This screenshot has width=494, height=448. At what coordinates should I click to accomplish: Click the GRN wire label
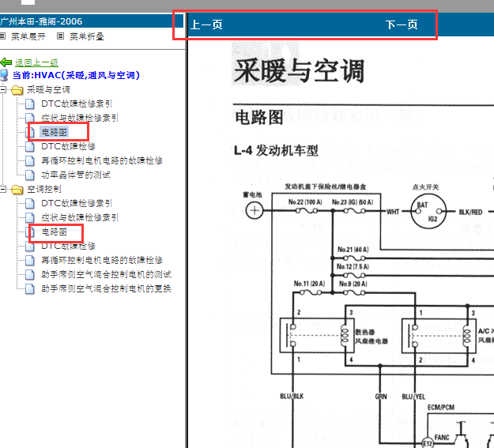[x=381, y=397]
